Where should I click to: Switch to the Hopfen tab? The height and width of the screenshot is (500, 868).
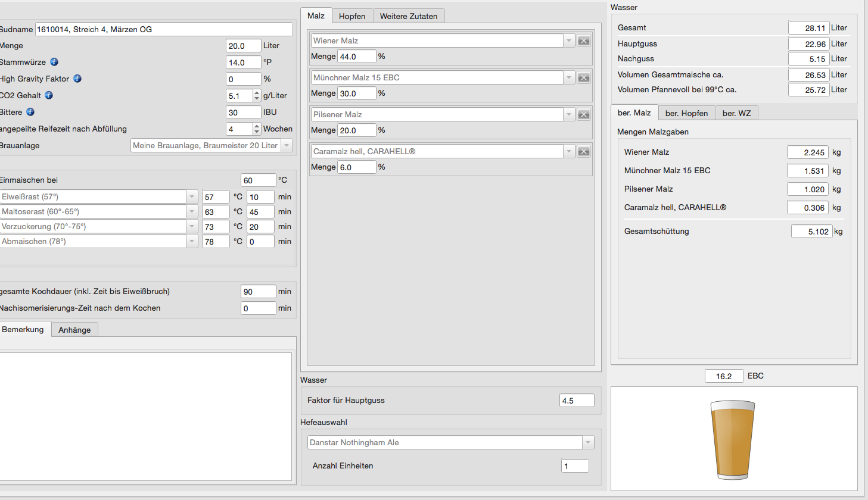click(352, 16)
